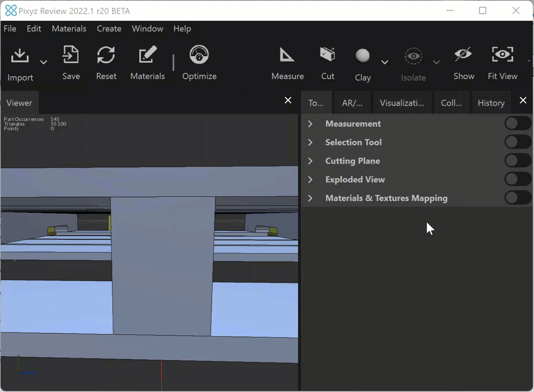534x392 pixels.
Task: Click the Cutting Plane label
Action: (x=353, y=161)
